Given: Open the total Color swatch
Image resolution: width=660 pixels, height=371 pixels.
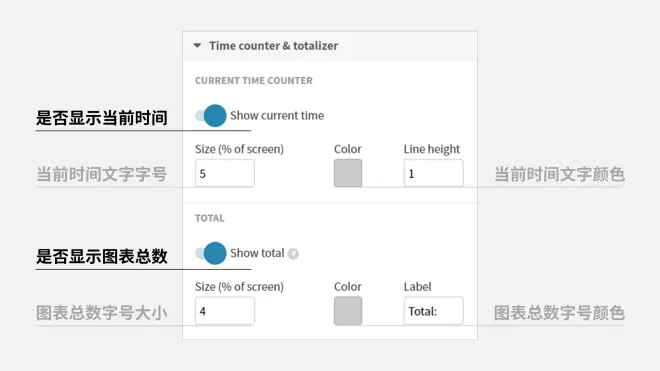Looking at the screenshot, I should click(348, 311).
